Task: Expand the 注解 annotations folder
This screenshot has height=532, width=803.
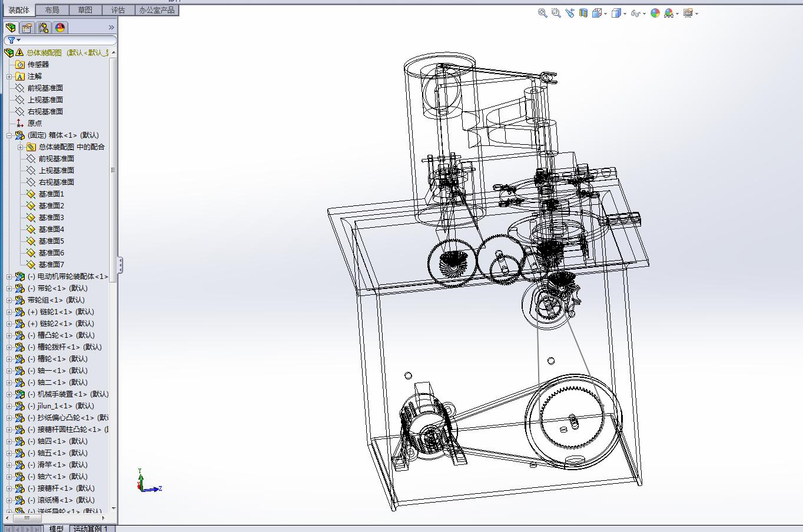Action: (9, 77)
